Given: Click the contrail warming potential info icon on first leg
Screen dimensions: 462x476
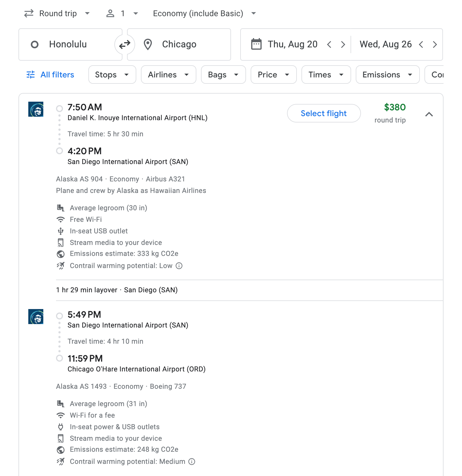Looking at the screenshot, I should (179, 266).
